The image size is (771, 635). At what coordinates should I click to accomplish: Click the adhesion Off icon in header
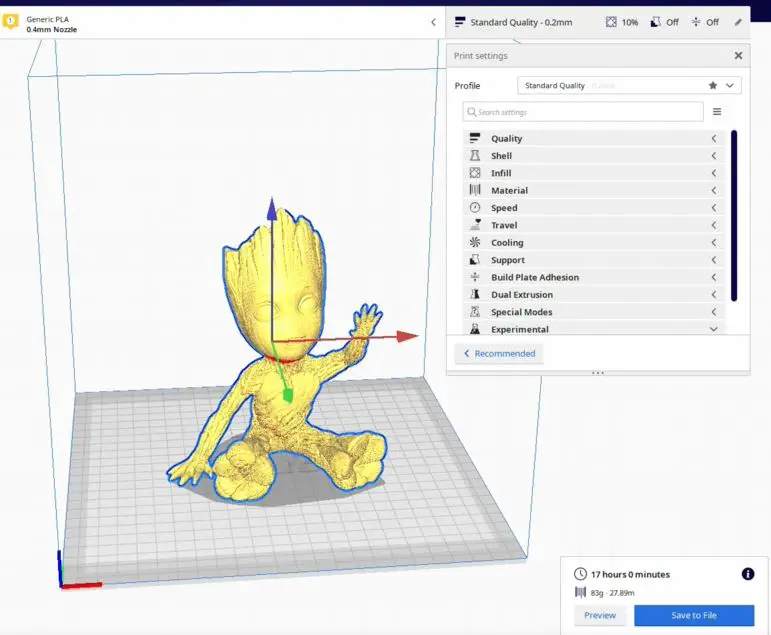coord(696,22)
